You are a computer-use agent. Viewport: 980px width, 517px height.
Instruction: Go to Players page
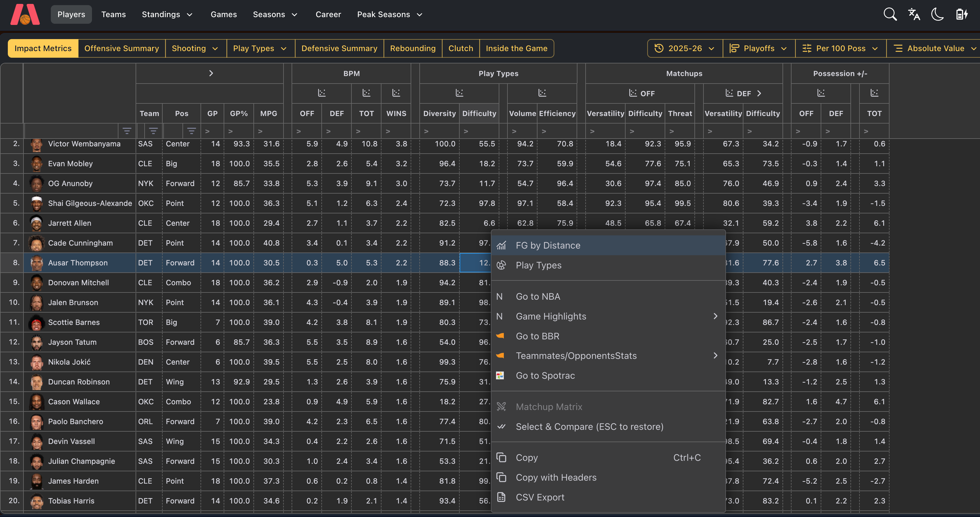pos(71,14)
